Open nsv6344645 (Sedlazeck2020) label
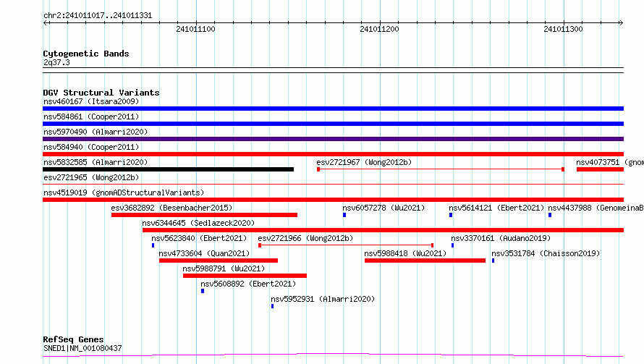 click(198, 223)
